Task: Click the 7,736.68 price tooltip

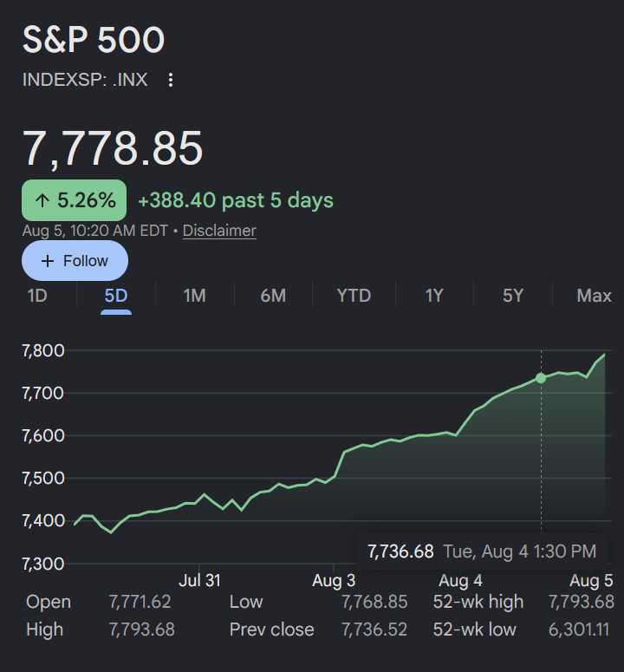Action: [482, 551]
